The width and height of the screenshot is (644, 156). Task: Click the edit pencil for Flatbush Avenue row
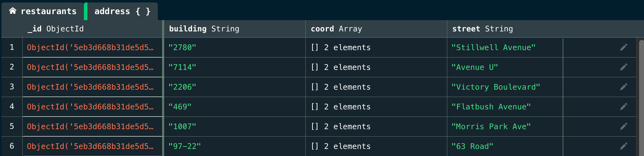pos(623,107)
